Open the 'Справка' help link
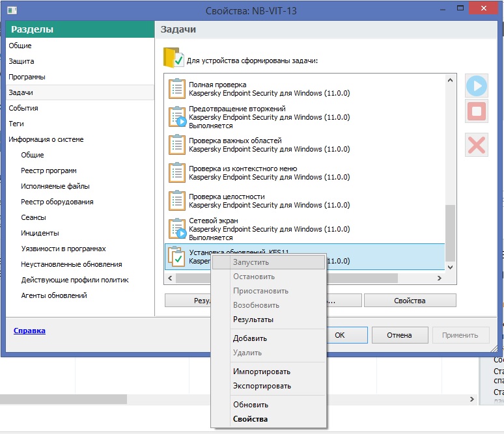 pos(29,331)
